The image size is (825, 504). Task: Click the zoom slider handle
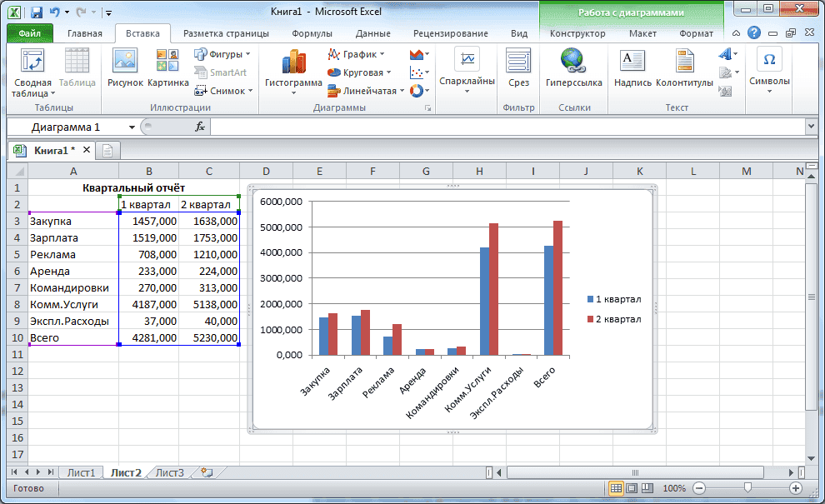747,488
